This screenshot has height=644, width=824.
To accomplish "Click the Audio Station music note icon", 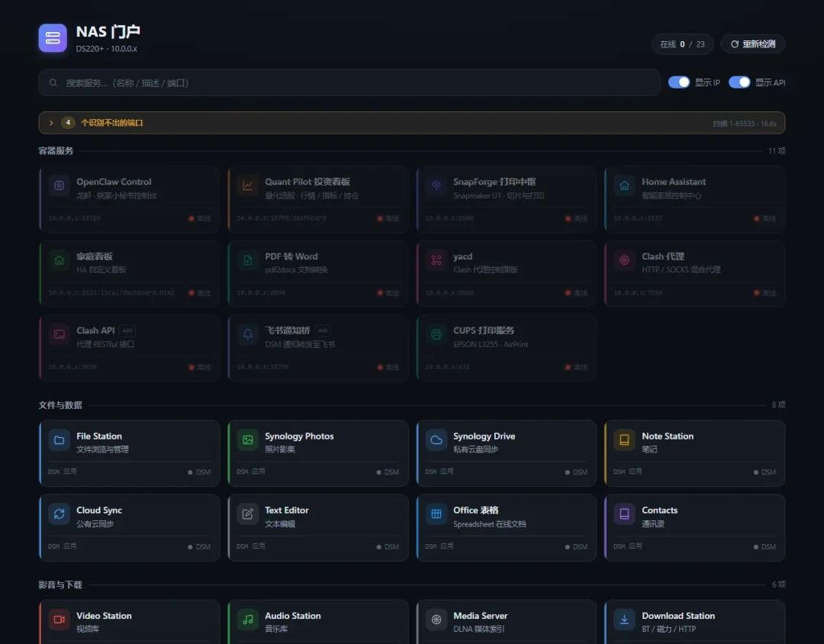I will [247, 620].
